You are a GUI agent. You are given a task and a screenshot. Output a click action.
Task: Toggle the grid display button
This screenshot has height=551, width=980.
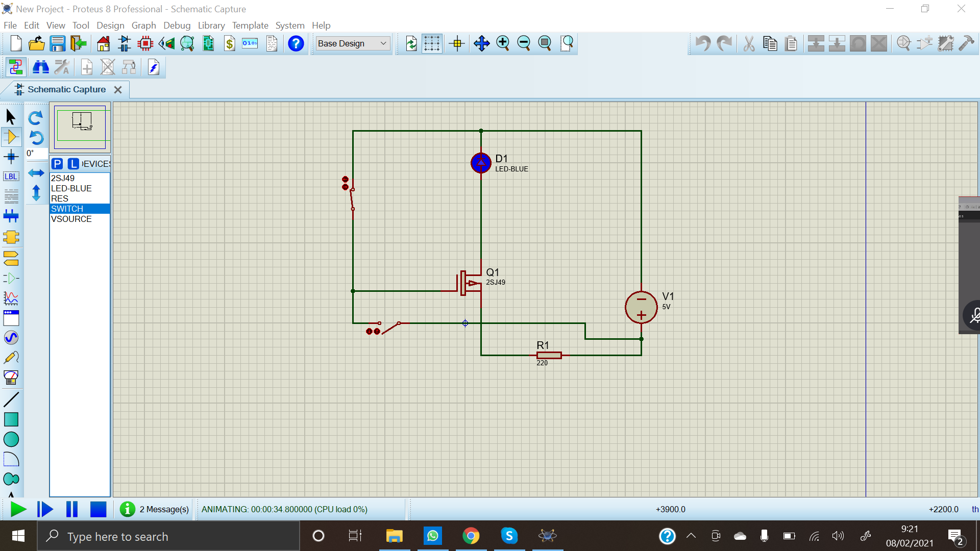[432, 43]
